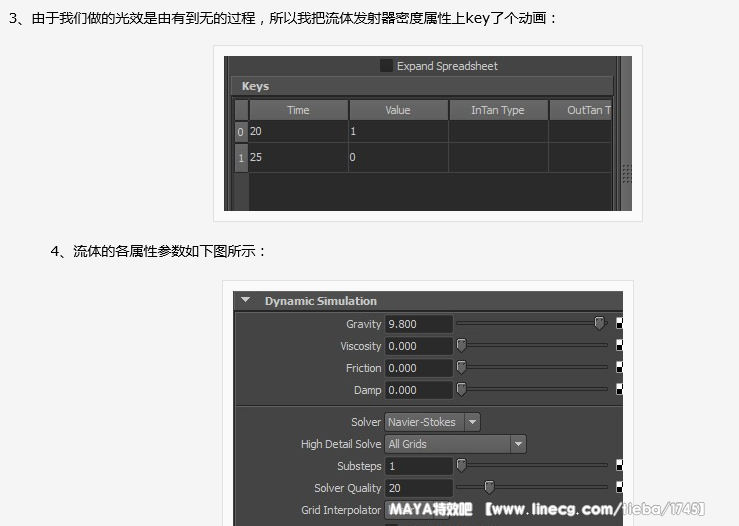Open the High Detail Solve dropdown
Screen dimensions: 739x526
pos(455,444)
